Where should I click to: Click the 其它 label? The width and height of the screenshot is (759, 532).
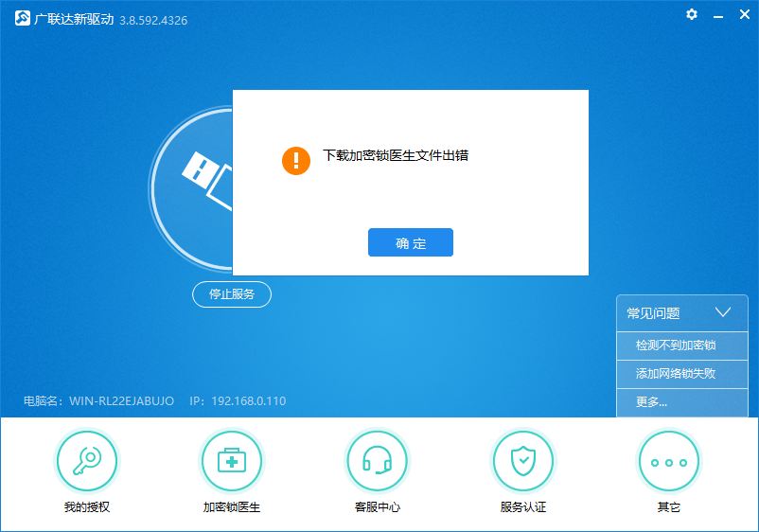669,506
